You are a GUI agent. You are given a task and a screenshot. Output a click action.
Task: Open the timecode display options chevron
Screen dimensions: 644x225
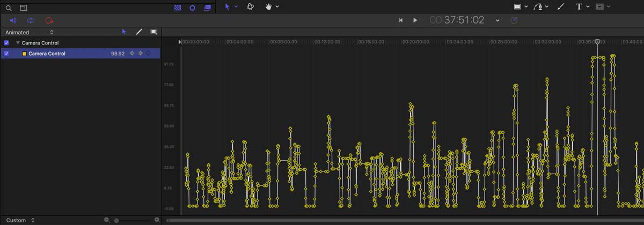coord(497,20)
